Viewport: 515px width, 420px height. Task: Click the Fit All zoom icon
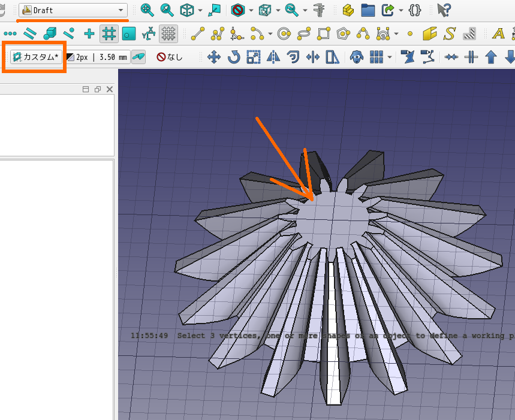[x=147, y=10]
